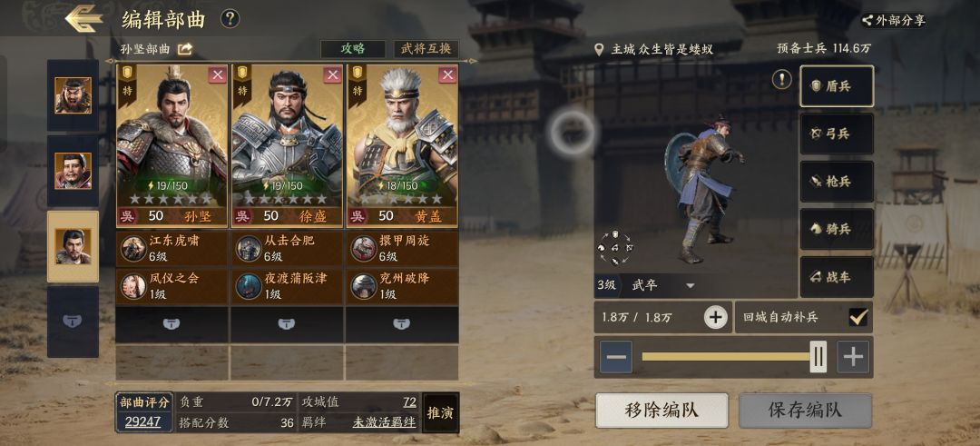980x446 pixels.
Task: Select the 盾兵 troop type
Action: click(837, 86)
